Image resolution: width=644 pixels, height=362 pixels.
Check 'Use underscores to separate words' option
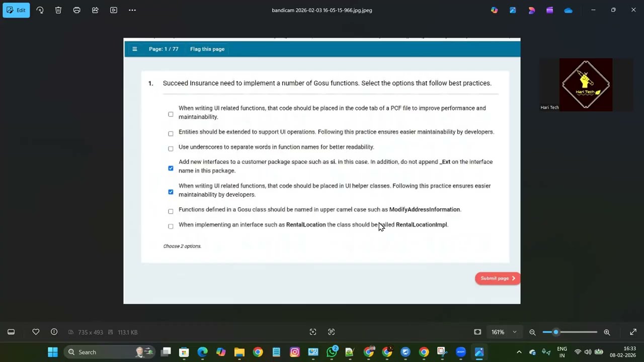pos(171,148)
